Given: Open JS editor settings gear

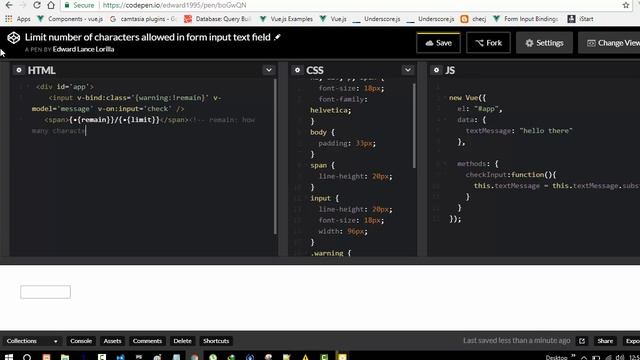Looking at the screenshot, I should pyautogui.click(x=436, y=70).
